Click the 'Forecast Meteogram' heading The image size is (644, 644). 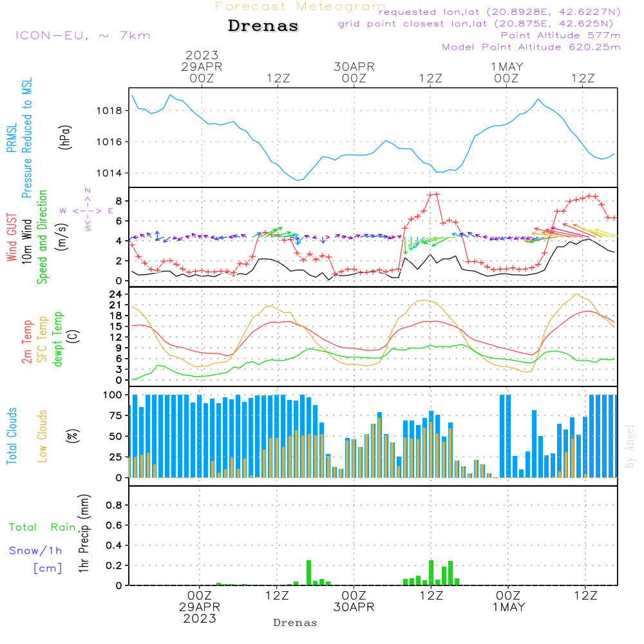point(300,6)
